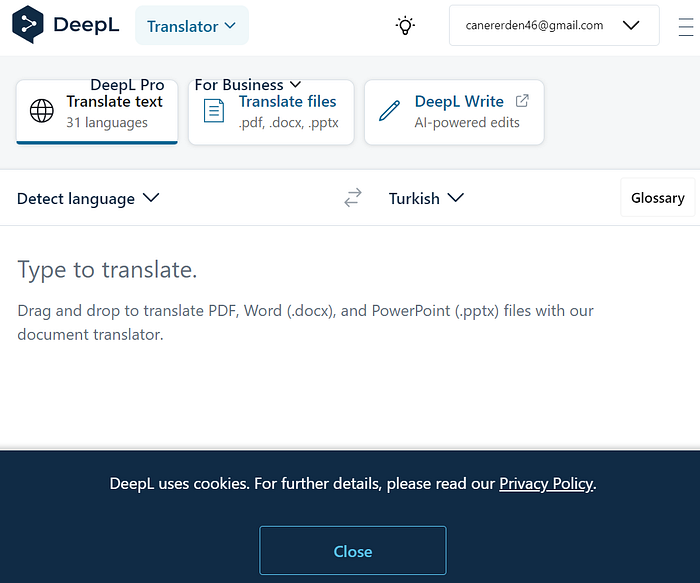The height and width of the screenshot is (583, 700).
Task: Click the document icon in Translate files
Action: point(214,111)
